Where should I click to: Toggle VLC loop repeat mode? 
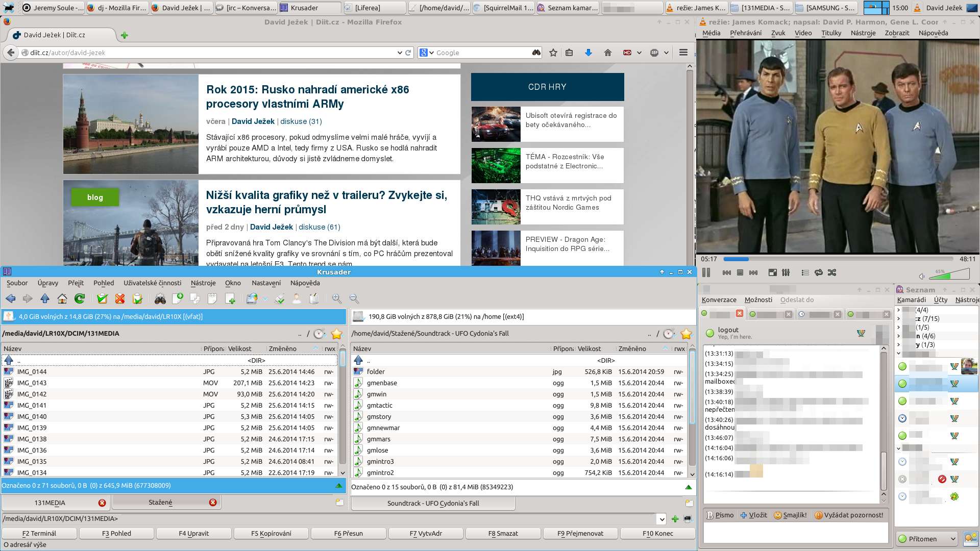(819, 272)
